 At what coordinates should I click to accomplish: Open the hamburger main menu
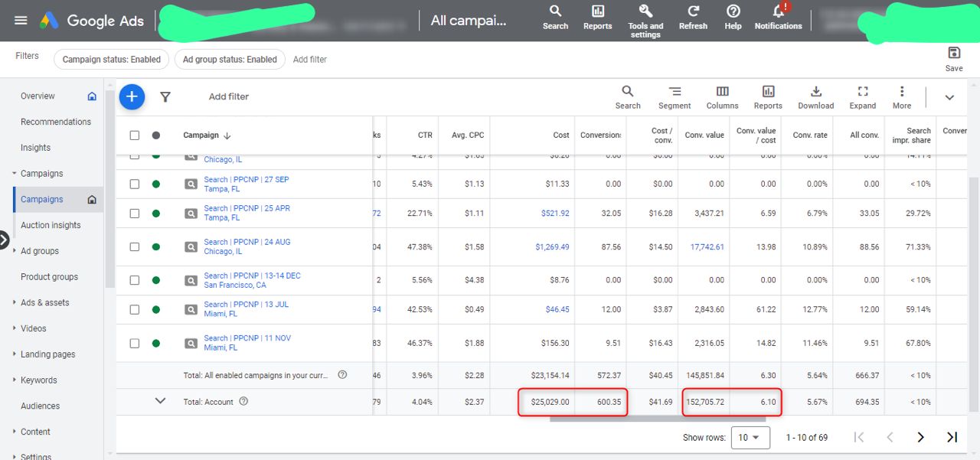coord(21,21)
